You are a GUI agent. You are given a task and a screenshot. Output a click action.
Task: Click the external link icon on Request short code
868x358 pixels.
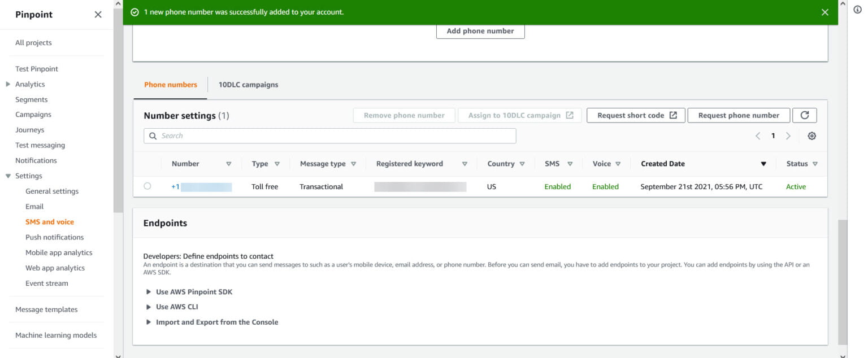[674, 115]
